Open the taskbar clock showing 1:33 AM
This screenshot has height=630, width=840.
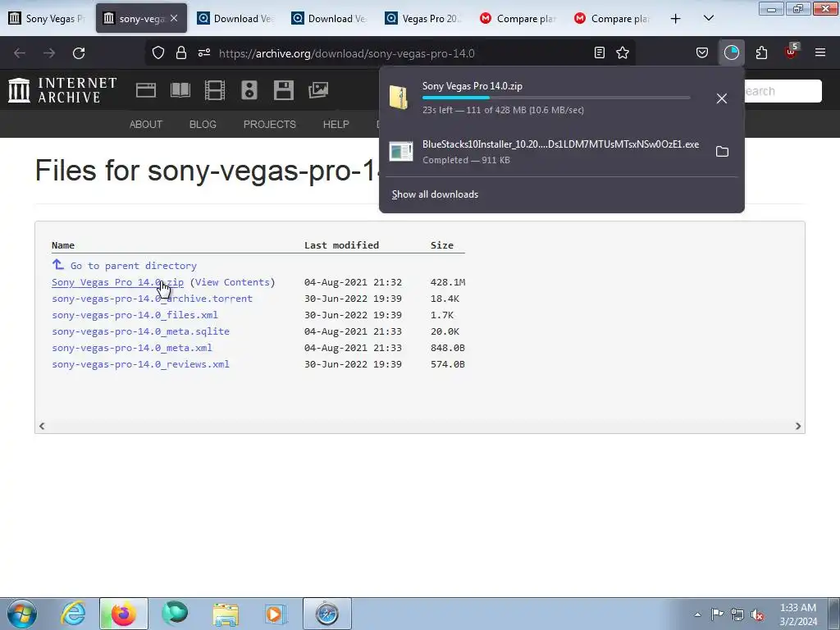(798, 614)
